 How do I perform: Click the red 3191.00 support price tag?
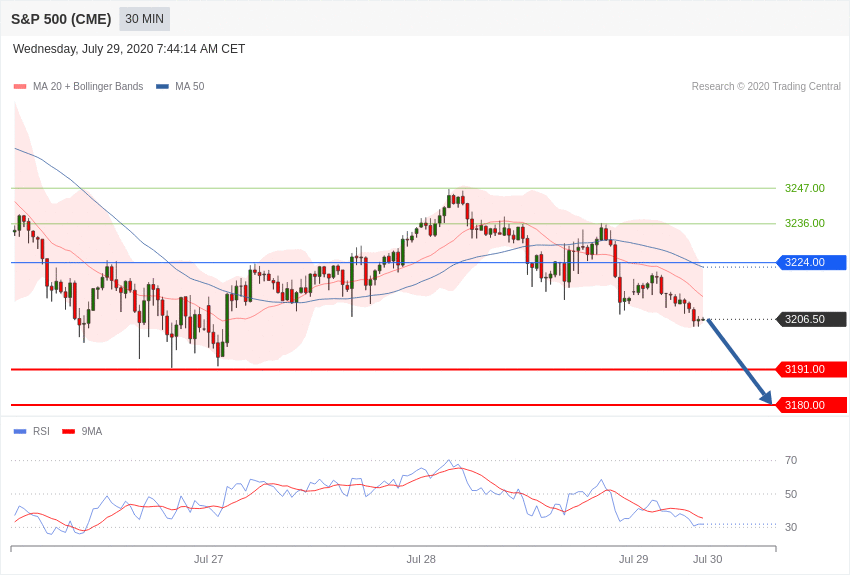812,370
